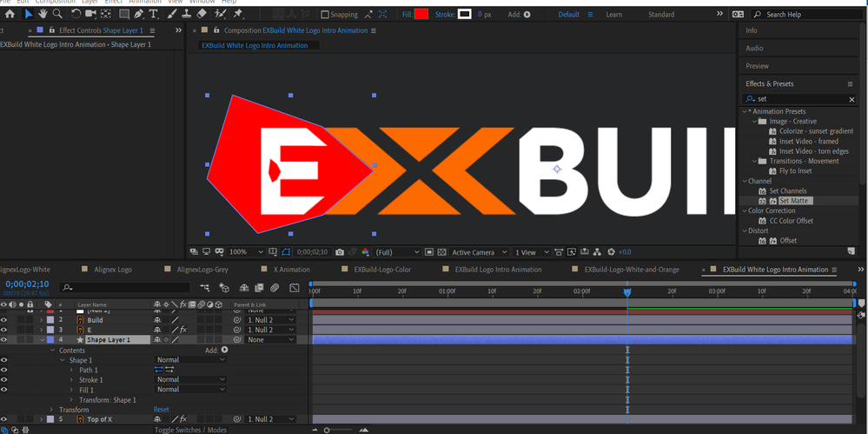Click the Home icon in the toolbar
Screen dimensions: 868x434
pos(10,14)
